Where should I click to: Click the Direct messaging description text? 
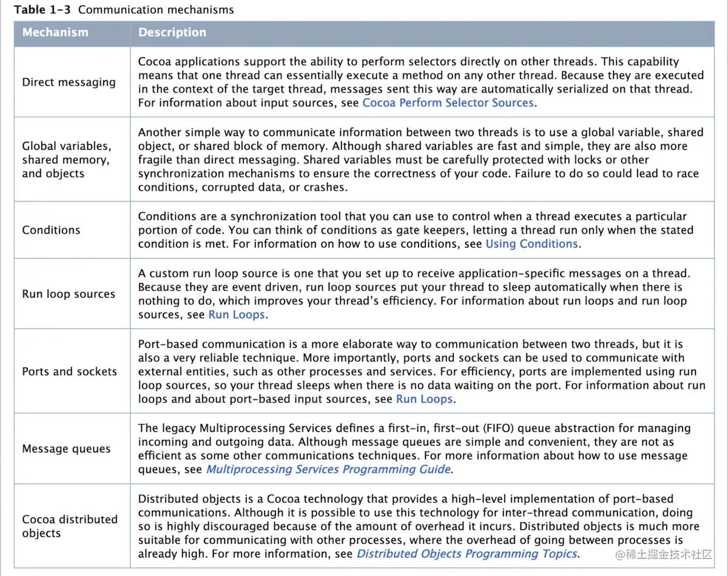(x=421, y=82)
